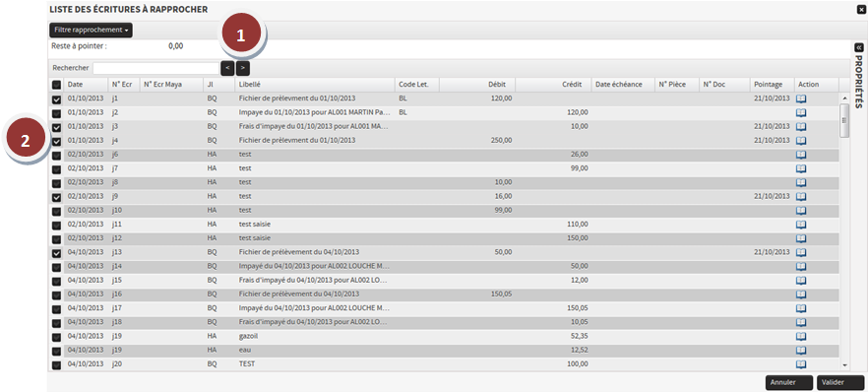868x392 pixels.
Task: Sort by the N° Pièce column header
Action: coord(677,84)
